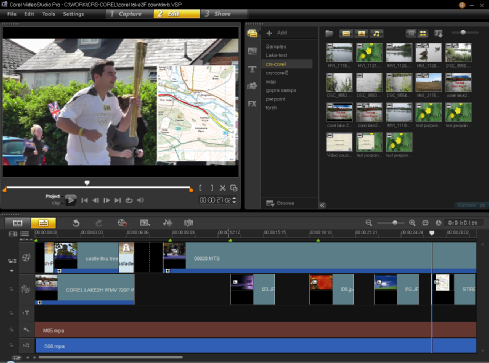Image resolution: width=489 pixels, height=363 pixels.
Task: Click the undo arrow in timeline toolbar
Action: [x=76, y=223]
